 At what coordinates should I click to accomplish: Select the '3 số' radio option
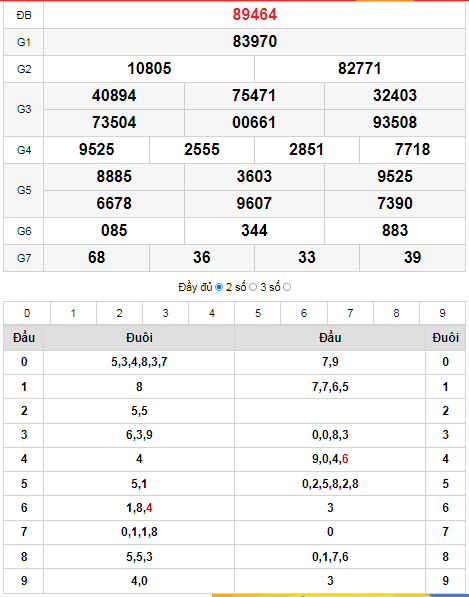(x=287, y=287)
